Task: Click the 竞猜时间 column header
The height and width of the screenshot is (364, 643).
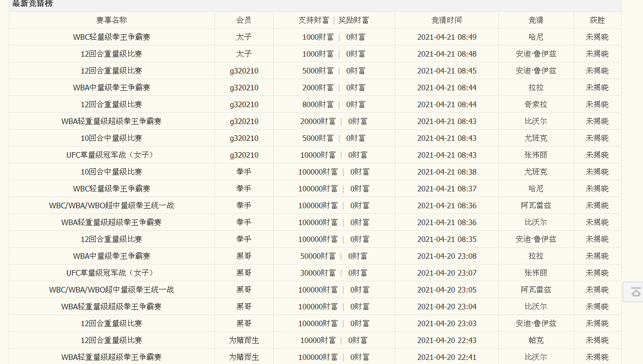Action: pyautogui.click(x=446, y=20)
